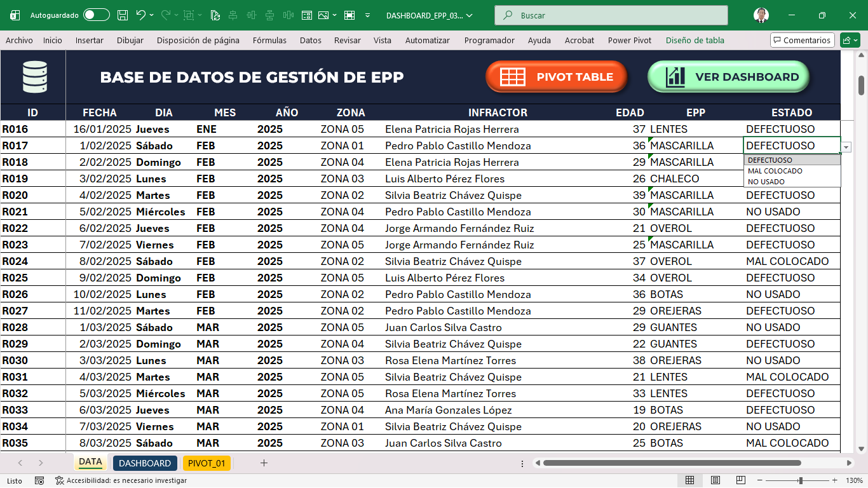Switch to the DASHBOARD sheet tab

click(x=145, y=463)
